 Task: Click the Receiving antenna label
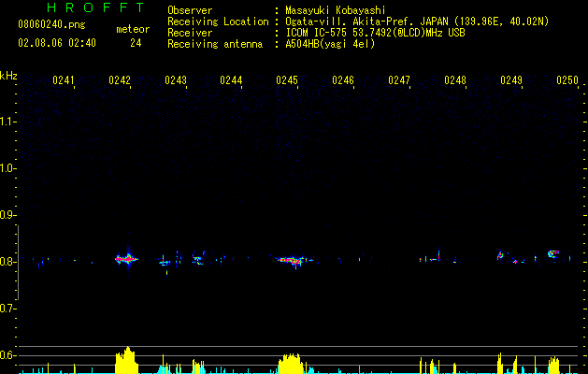(215, 44)
